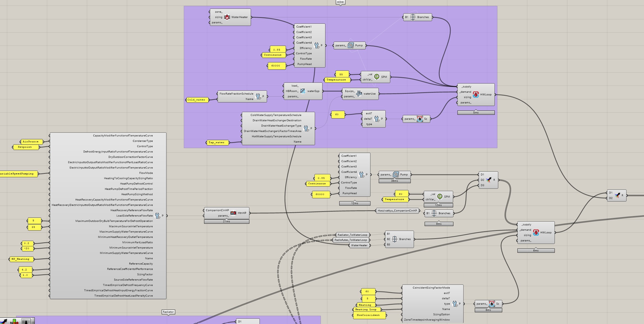
Task: Click the Pump icon above the 36ms label
Action: coord(396,174)
